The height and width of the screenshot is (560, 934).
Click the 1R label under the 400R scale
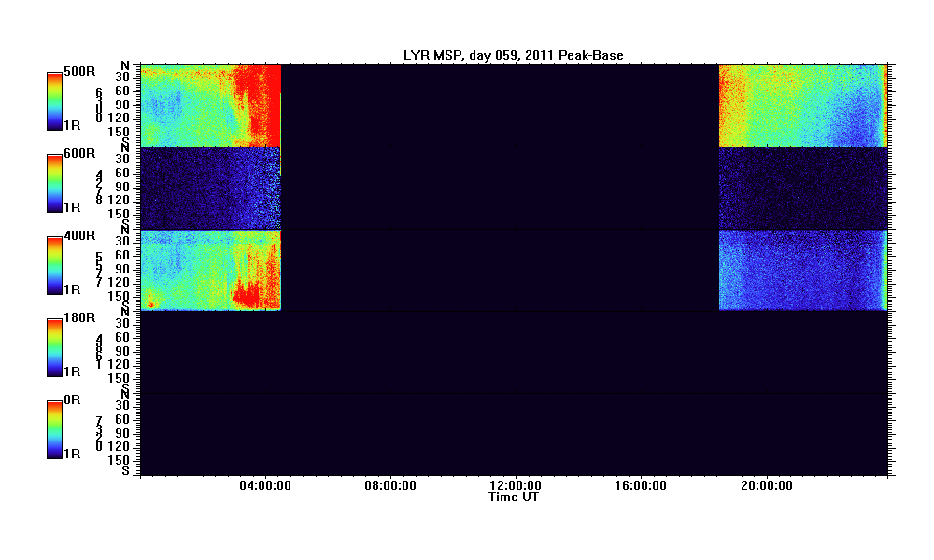(72, 290)
